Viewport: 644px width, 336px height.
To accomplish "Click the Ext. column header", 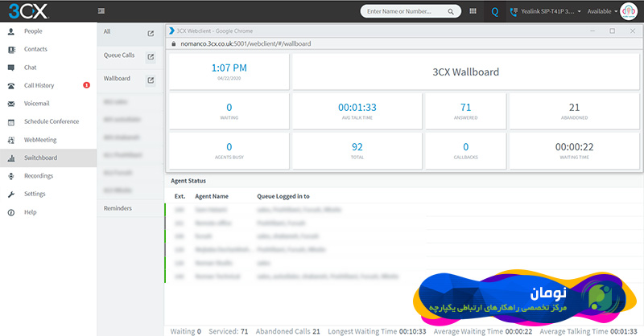I will 180,196.
